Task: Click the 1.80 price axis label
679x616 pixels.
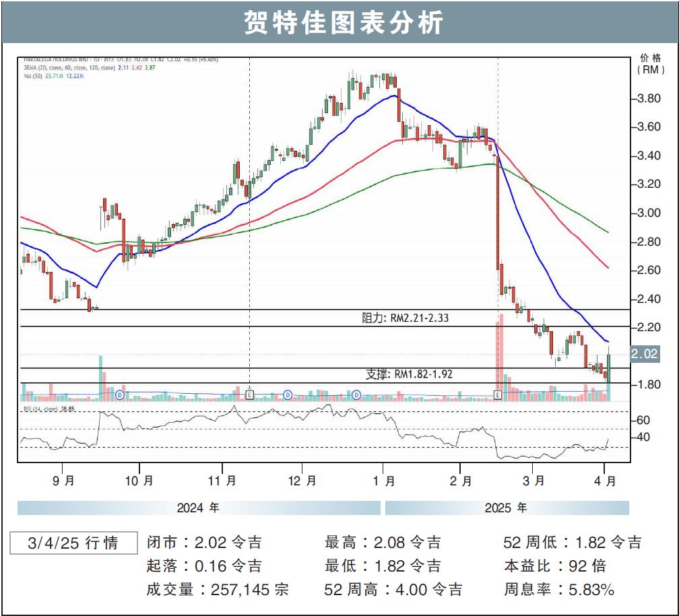Action: (x=649, y=384)
